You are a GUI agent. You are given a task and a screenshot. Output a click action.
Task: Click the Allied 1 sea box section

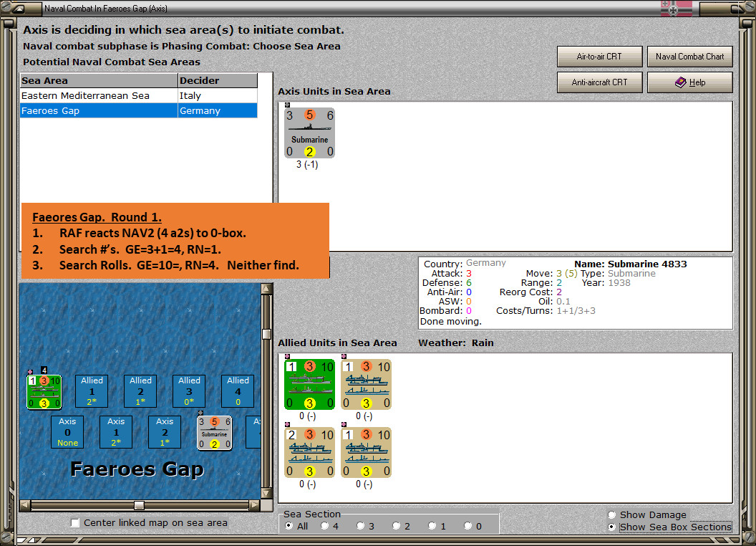92,391
